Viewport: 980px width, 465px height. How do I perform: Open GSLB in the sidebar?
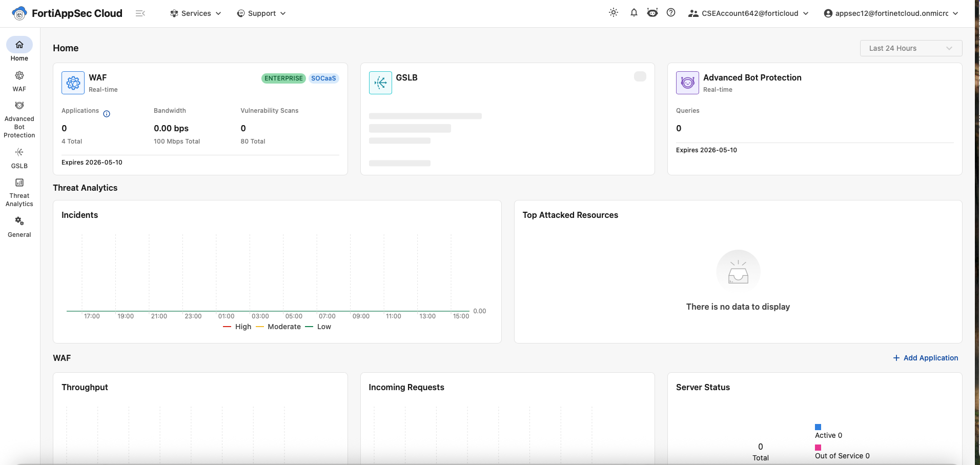[x=19, y=158]
